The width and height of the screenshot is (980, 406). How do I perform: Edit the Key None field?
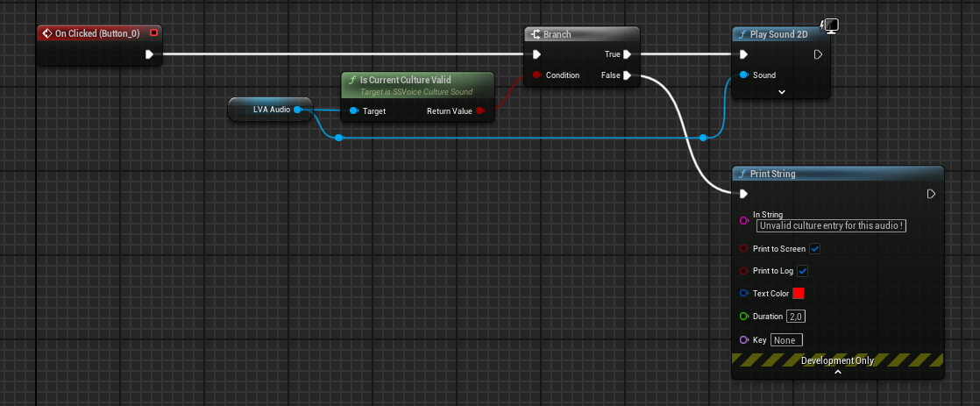point(786,340)
